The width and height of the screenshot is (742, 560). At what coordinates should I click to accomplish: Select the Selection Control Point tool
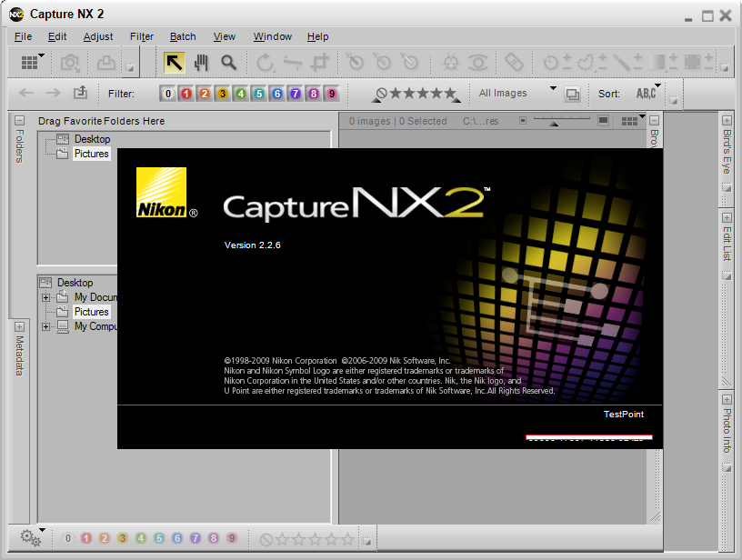pos(551,63)
